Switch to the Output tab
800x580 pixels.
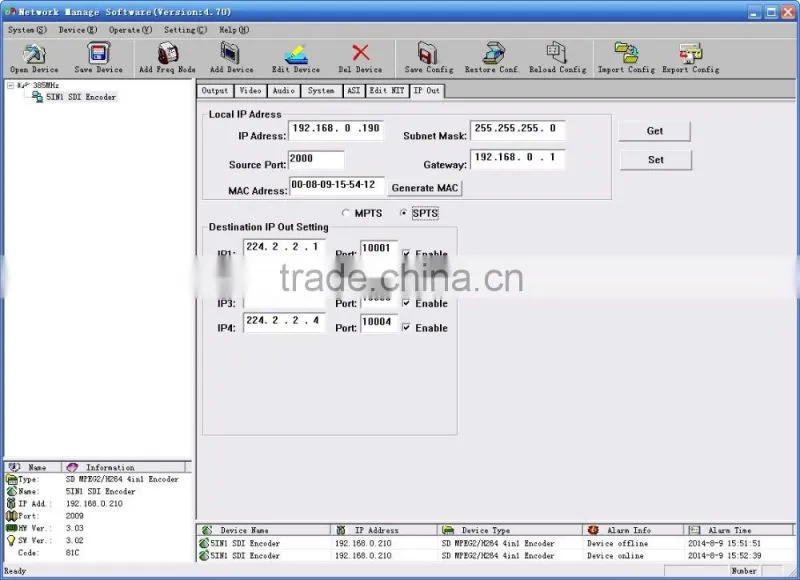click(x=215, y=91)
